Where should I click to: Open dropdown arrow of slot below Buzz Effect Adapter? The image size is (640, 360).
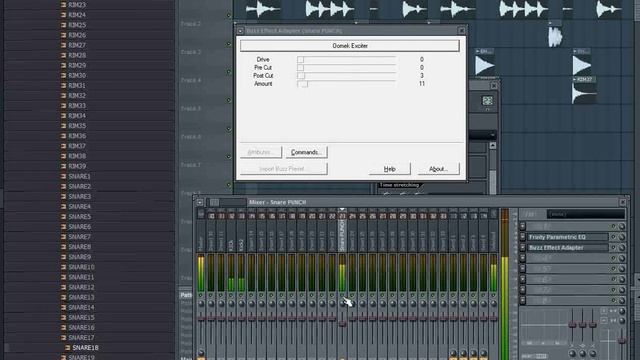coord(522,258)
